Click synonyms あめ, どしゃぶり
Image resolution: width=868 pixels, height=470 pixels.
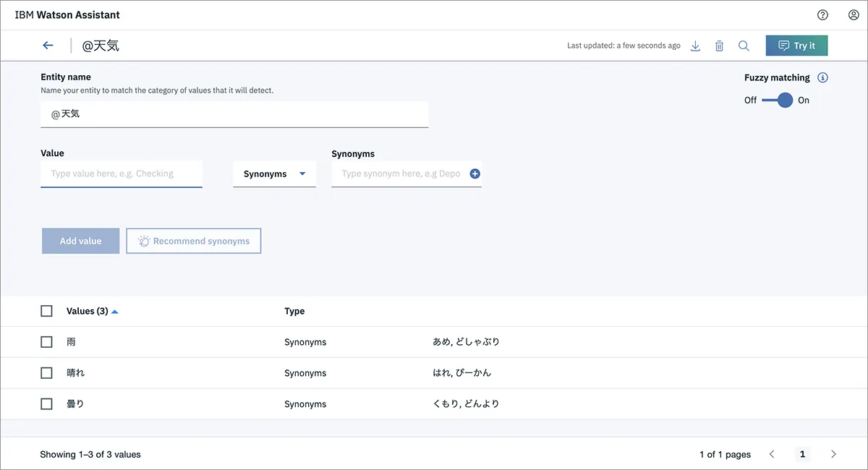[466, 342]
